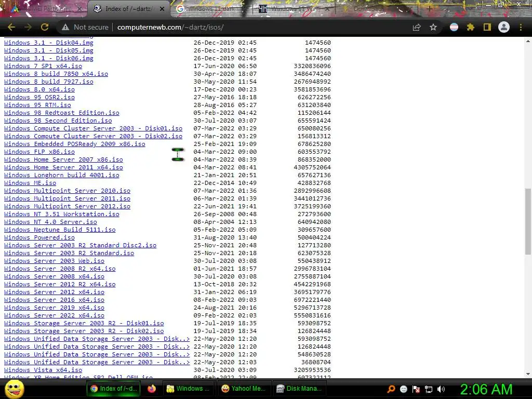Bookmark this page with star icon
Screen dimensions: 532x399
click(x=433, y=27)
